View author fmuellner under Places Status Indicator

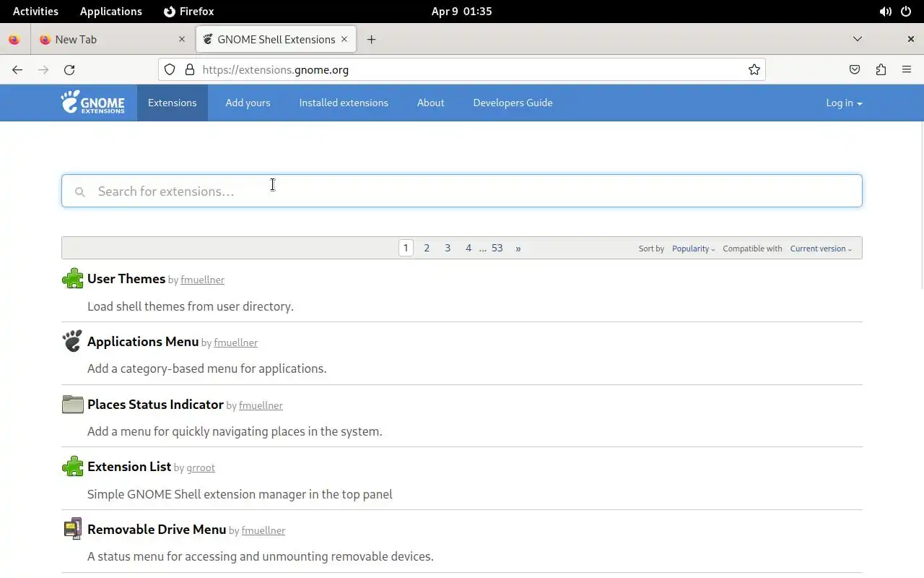coord(261,405)
